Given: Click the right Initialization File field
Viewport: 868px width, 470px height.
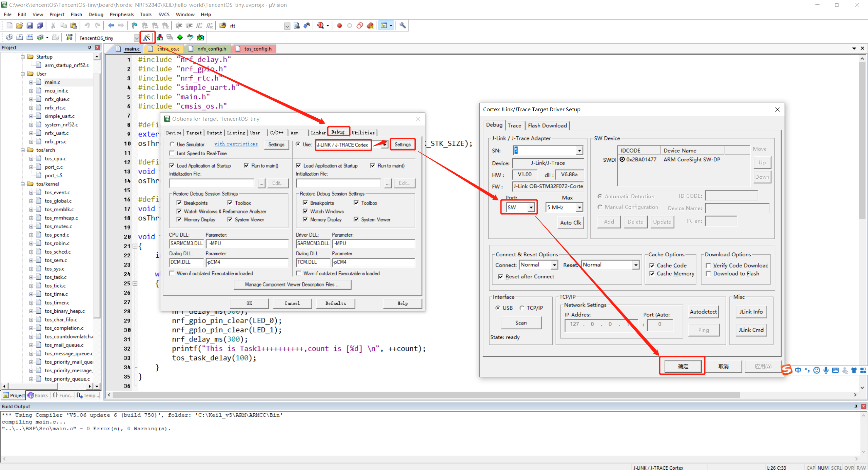Looking at the screenshot, I should [338, 183].
